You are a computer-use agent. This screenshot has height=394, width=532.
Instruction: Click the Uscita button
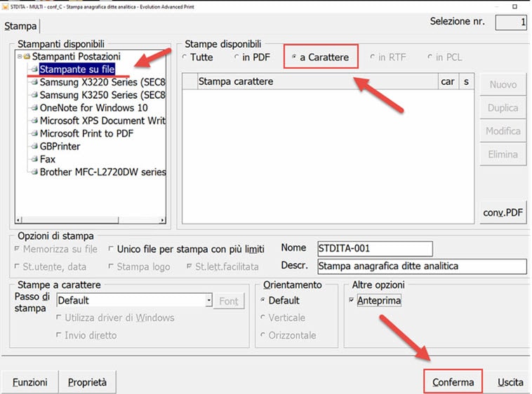click(x=510, y=382)
